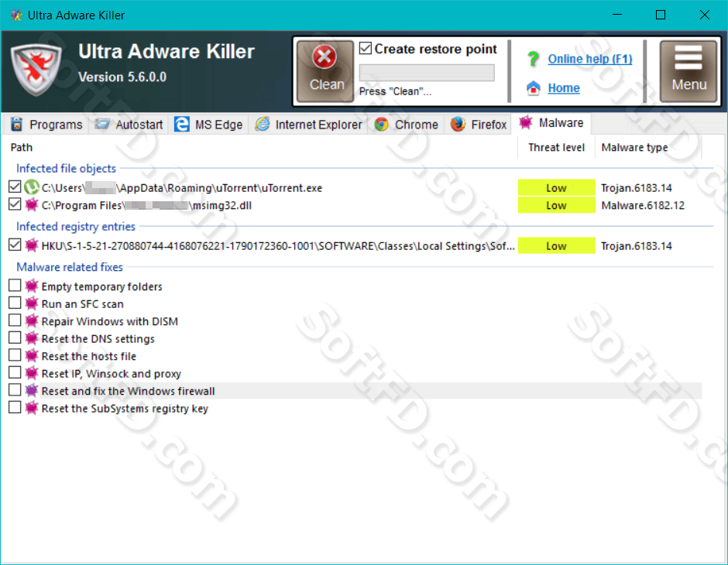Enable Reset IP, Winsock and proxy checkbox

[15, 372]
